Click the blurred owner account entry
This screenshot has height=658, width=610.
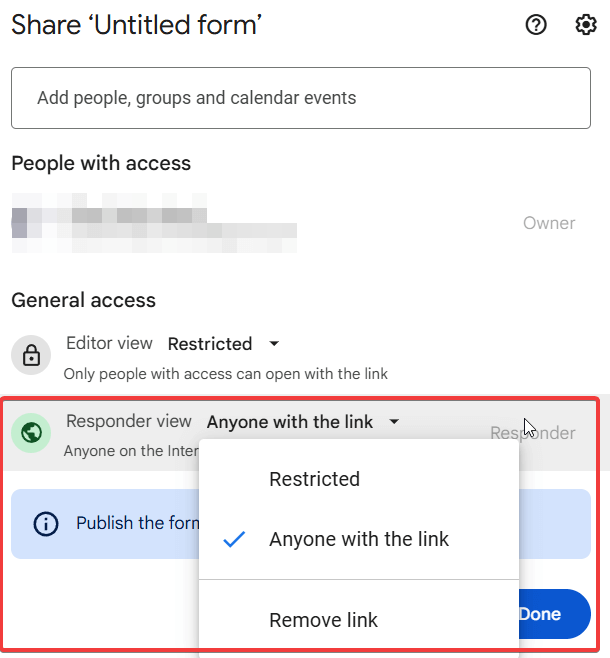pyautogui.click(x=155, y=223)
